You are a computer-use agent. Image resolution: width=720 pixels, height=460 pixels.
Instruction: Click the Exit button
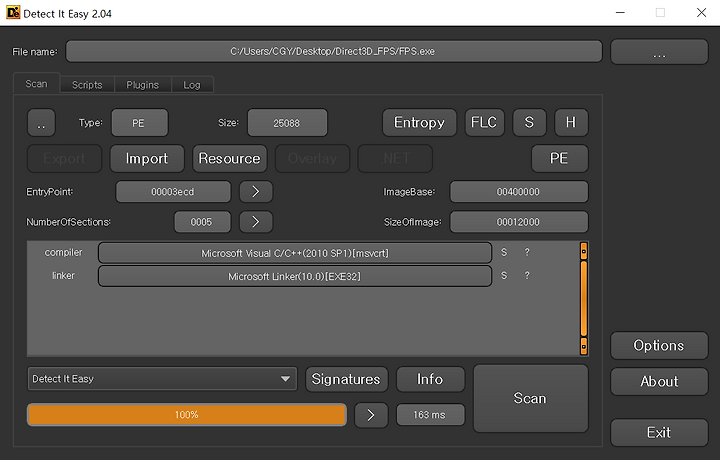coord(659,432)
